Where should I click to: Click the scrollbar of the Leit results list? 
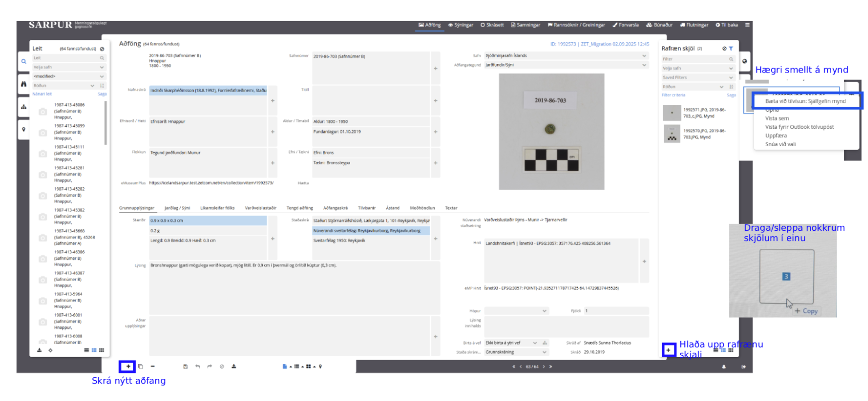click(105, 123)
